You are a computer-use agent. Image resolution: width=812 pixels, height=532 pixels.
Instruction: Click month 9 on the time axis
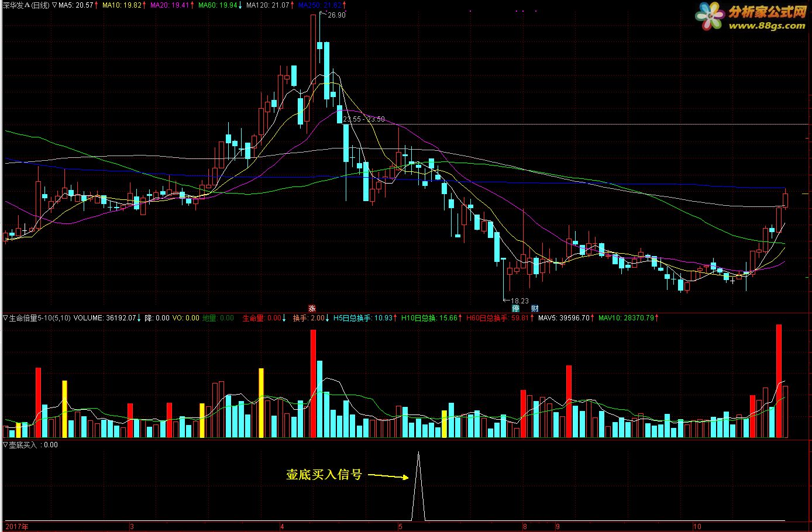[x=558, y=527]
